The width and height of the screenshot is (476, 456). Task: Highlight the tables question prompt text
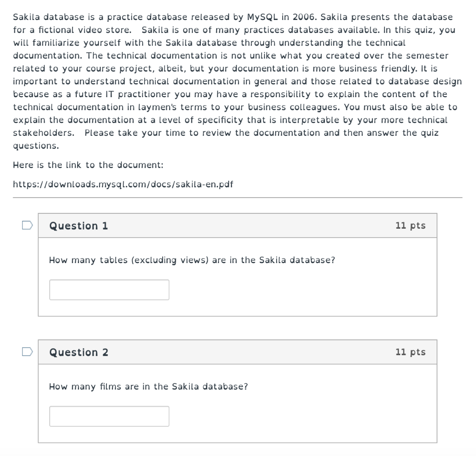click(192, 260)
